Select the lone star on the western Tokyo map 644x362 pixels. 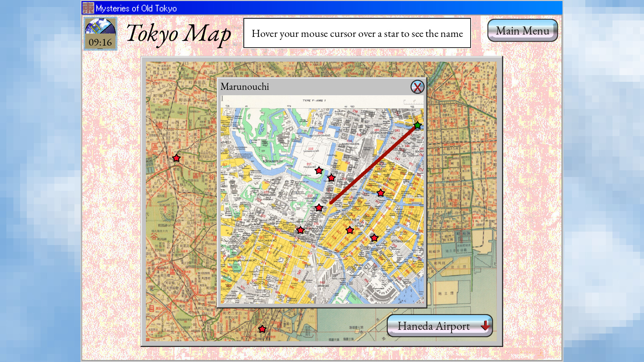tap(176, 158)
